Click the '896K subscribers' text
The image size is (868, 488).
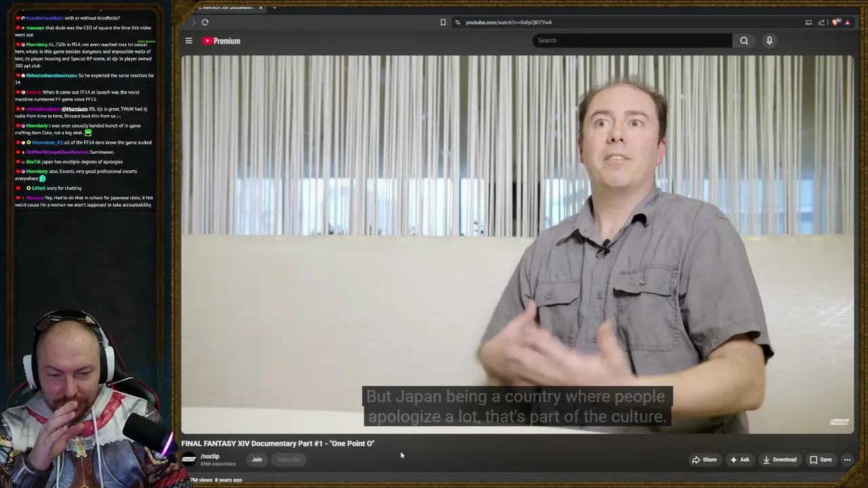tap(218, 464)
